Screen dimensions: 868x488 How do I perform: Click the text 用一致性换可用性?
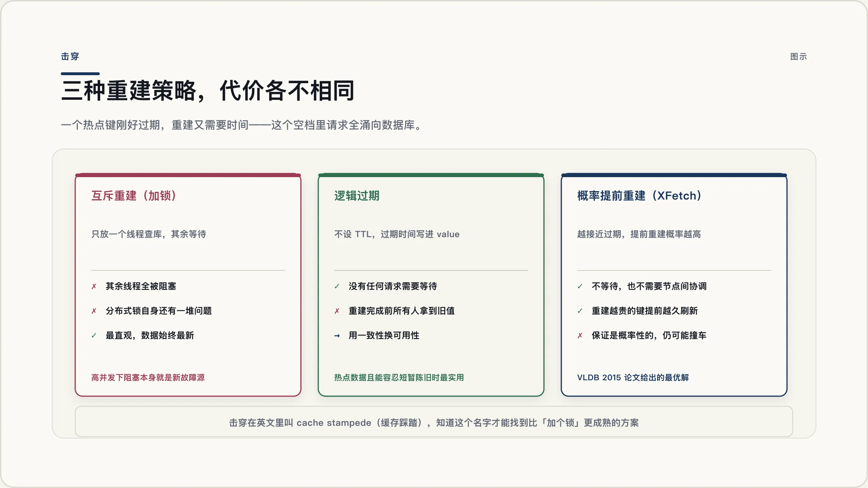click(x=384, y=335)
